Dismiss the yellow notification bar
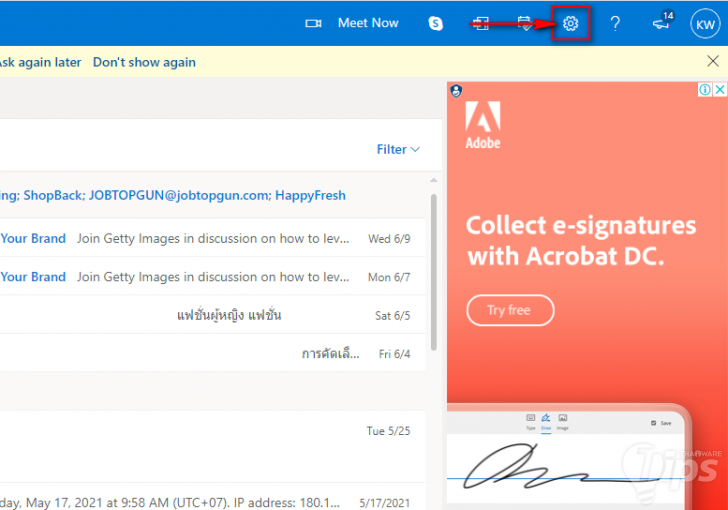Screen dimensions: 728x510 (713, 61)
